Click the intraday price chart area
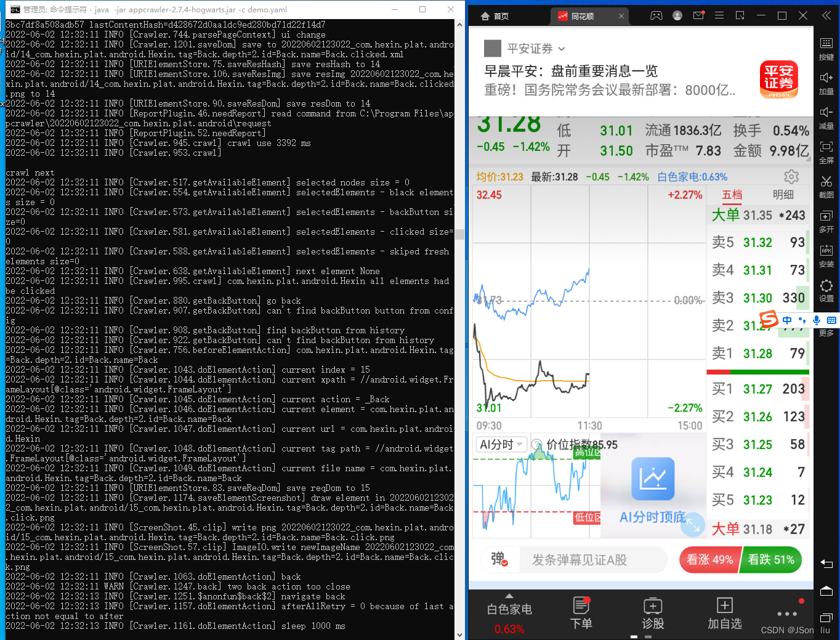This screenshot has height=640, width=840. click(589, 301)
